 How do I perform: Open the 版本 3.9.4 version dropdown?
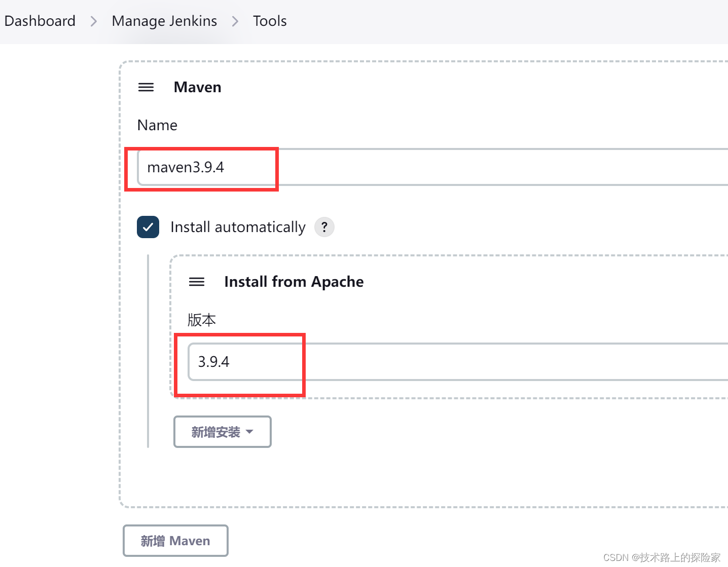click(458, 362)
